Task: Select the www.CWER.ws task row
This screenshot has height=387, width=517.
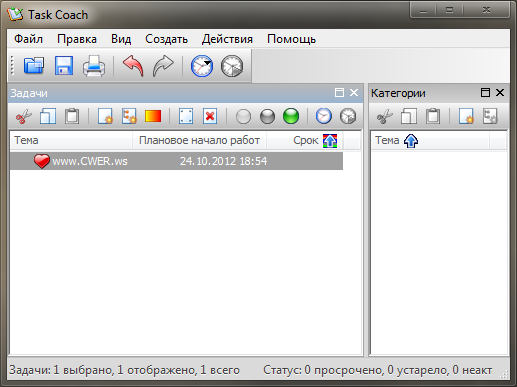Action: point(176,161)
